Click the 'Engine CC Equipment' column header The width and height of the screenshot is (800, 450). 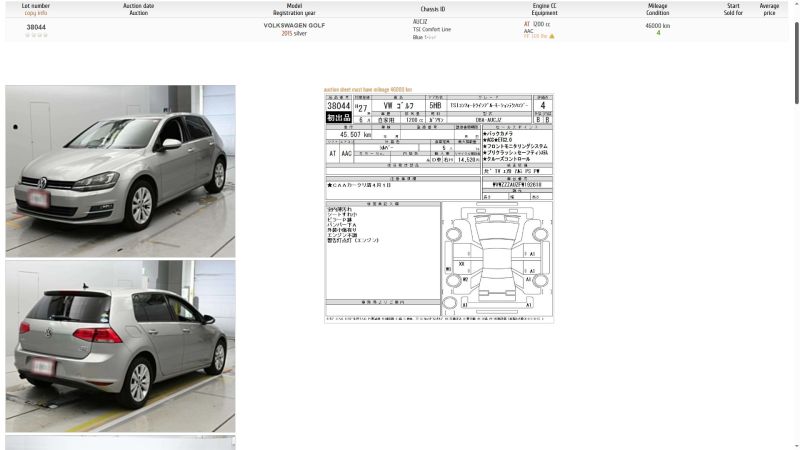coord(544,9)
